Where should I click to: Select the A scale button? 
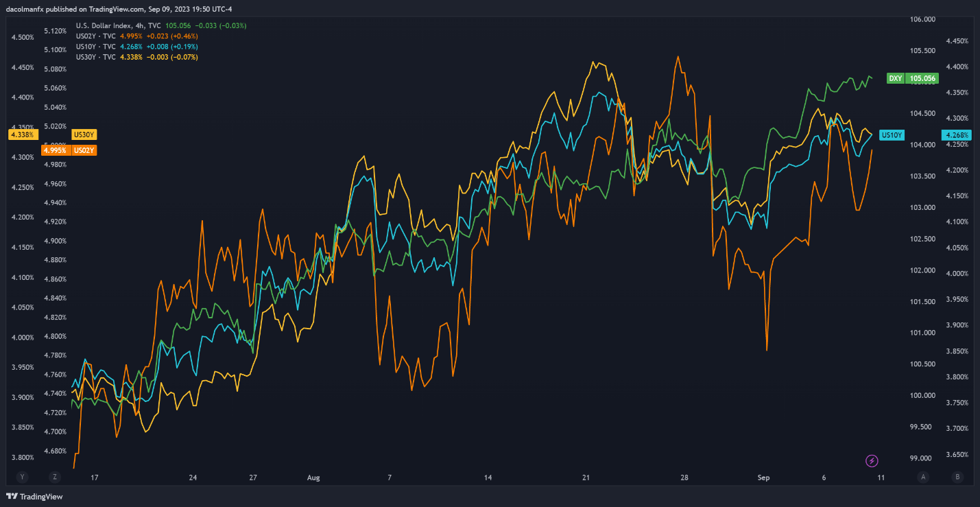point(923,477)
